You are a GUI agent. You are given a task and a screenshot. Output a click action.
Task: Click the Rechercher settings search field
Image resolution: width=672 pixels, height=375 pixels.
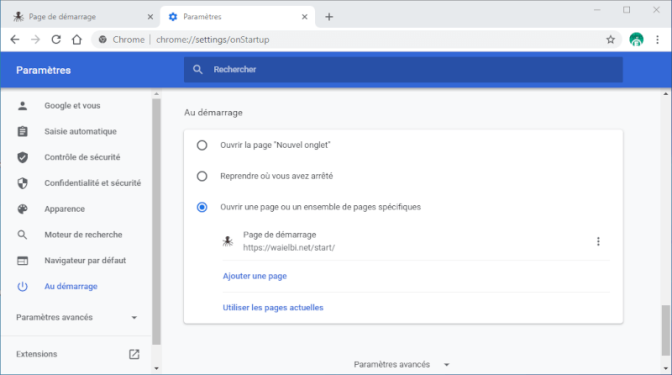(403, 69)
